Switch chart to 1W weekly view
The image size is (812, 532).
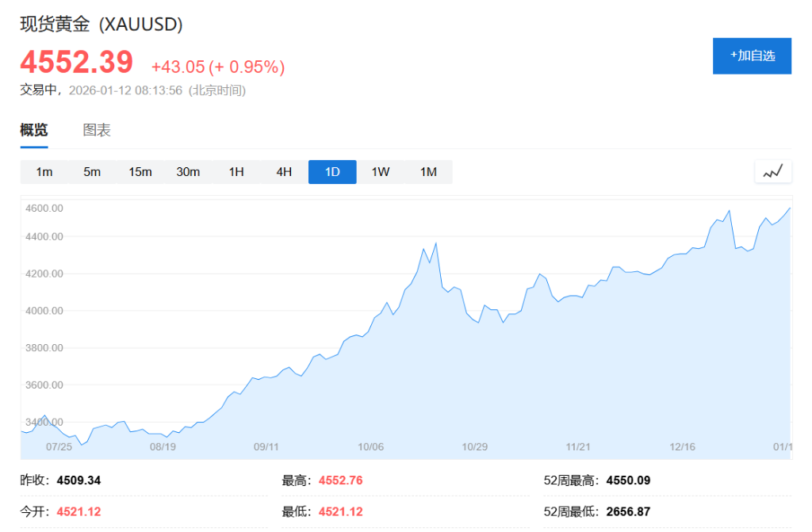(x=380, y=171)
